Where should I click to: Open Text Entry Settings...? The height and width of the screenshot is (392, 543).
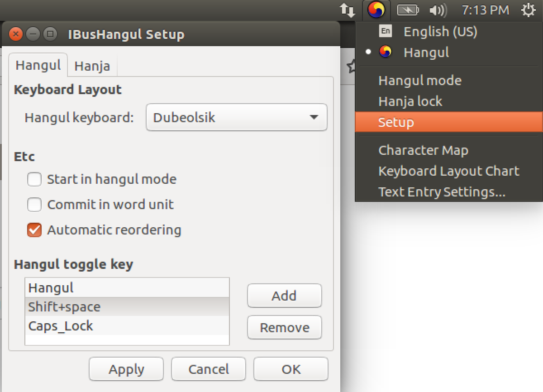click(x=449, y=192)
